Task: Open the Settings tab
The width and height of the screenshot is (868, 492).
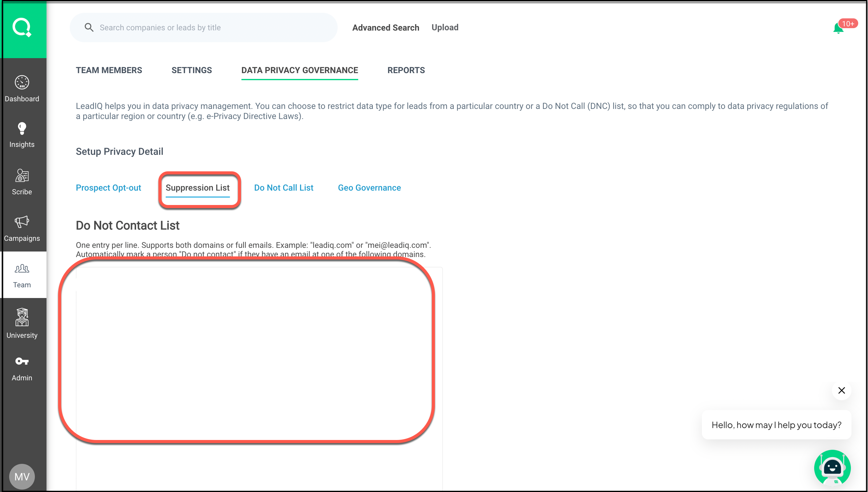Action: [191, 70]
